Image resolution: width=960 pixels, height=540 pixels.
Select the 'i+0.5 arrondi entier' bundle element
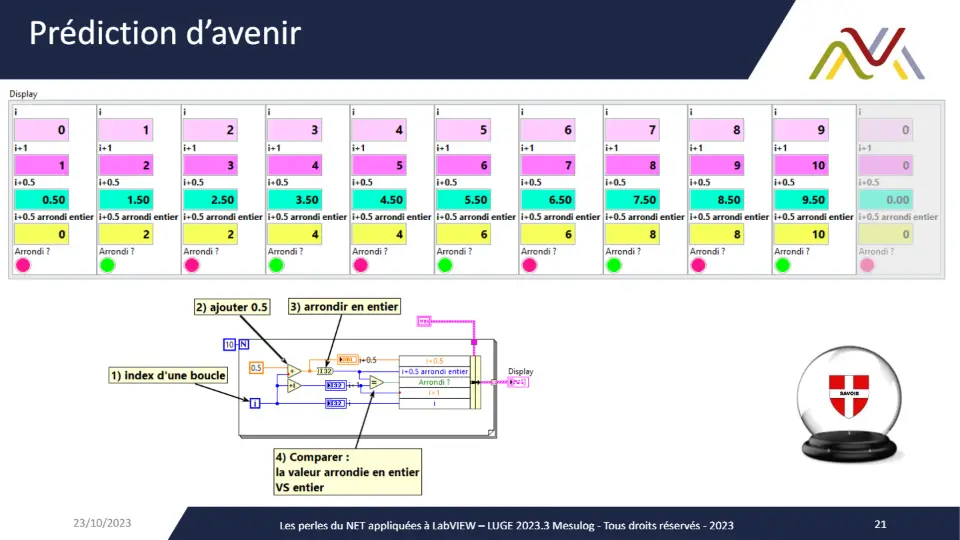[435, 372]
